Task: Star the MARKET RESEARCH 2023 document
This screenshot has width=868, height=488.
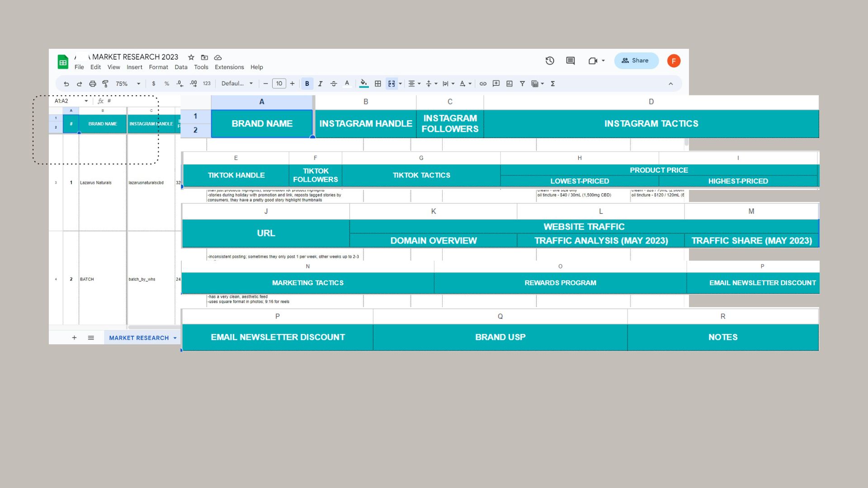Action: 191,57
